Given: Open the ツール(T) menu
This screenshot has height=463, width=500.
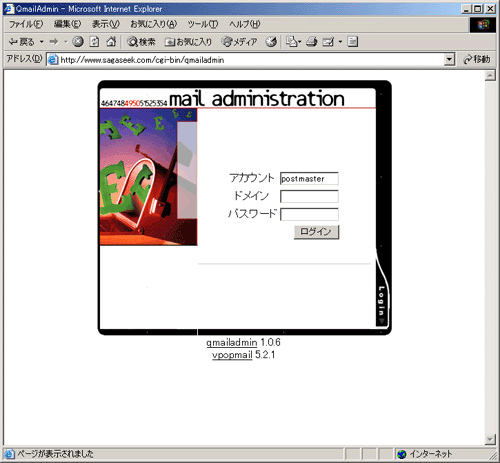Looking at the screenshot, I should tap(203, 24).
